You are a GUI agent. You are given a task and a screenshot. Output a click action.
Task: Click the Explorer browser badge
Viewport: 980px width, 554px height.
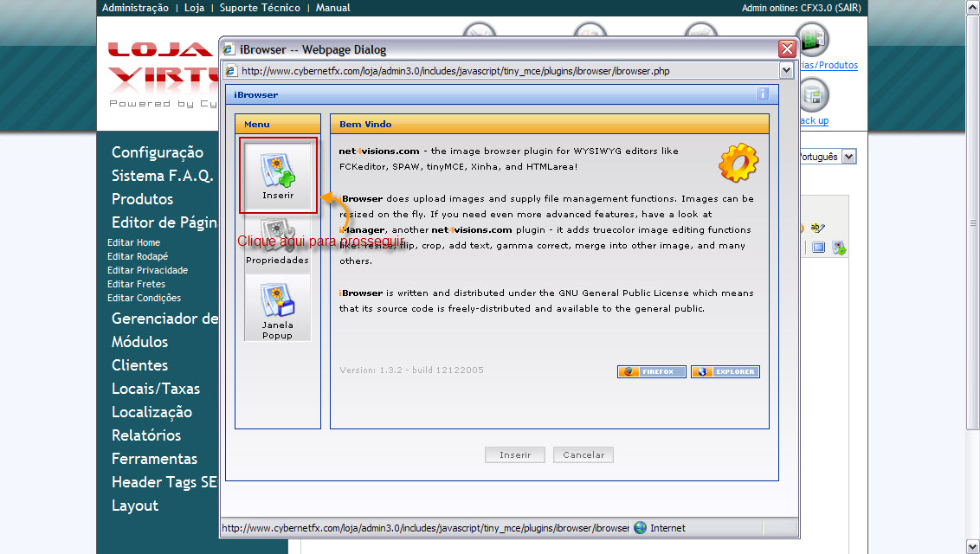(725, 371)
